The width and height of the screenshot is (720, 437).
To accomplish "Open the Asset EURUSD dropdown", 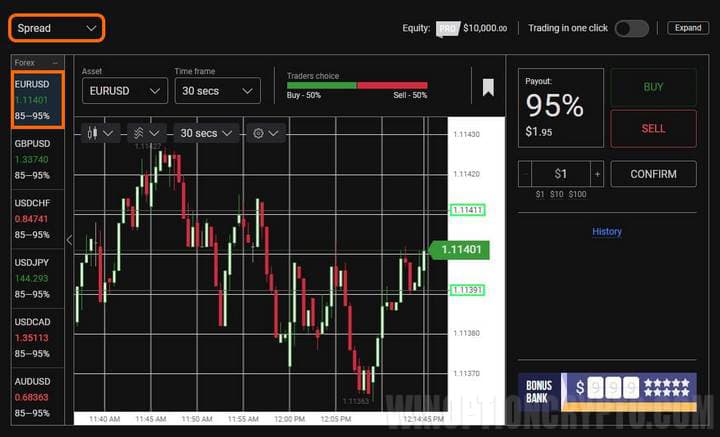I will pos(124,91).
